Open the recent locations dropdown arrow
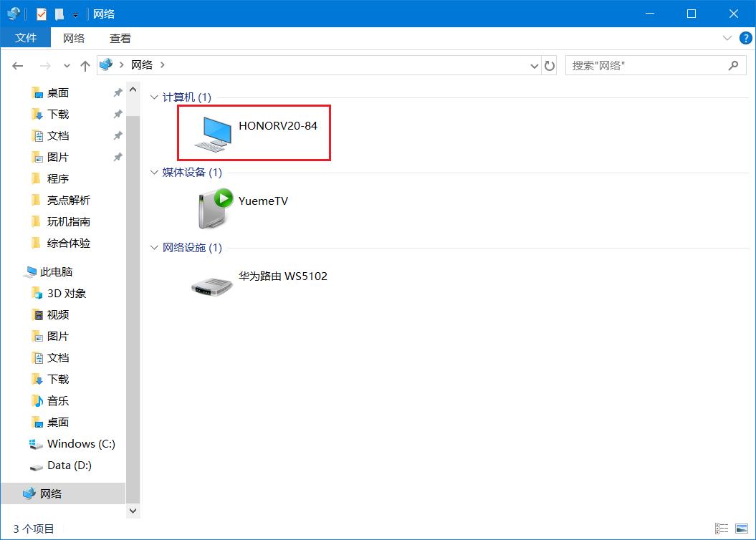The height and width of the screenshot is (540, 756). pyautogui.click(x=67, y=65)
